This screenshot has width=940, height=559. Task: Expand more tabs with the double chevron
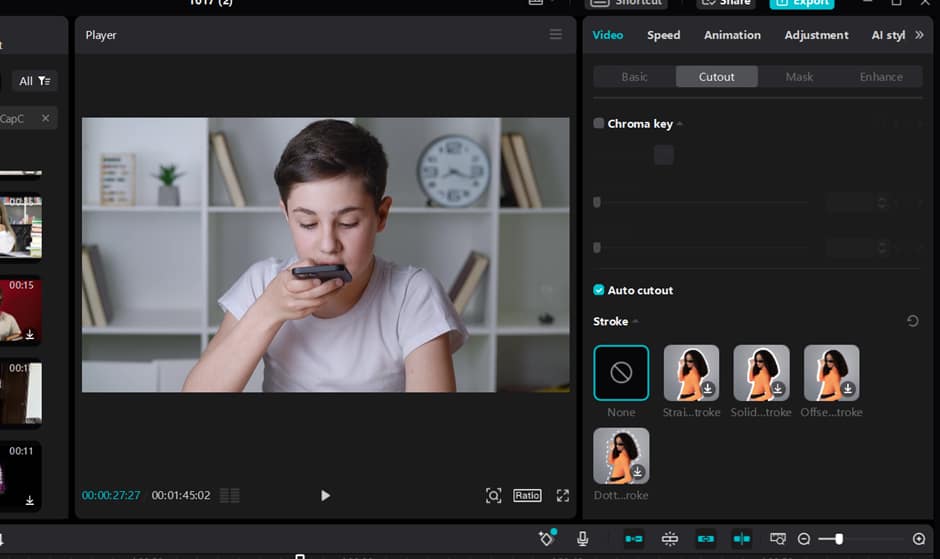[x=919, y=35]
